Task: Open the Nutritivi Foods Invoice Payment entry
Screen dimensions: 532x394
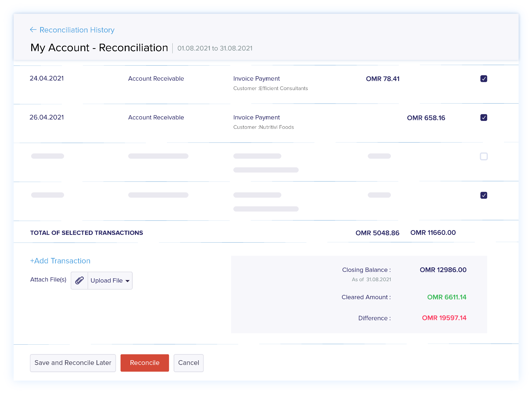Action: click(x=256, y=117)
